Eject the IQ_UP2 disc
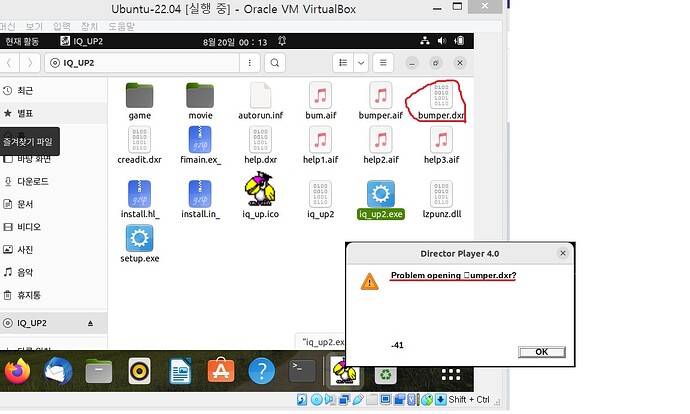Image resolution: width=690 pixels, height=414 pixels. coord(90,323)
